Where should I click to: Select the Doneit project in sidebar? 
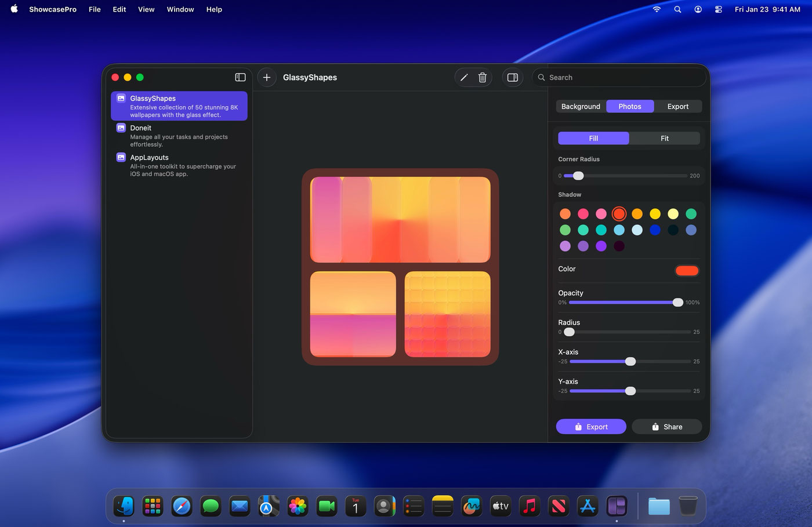point(179,136)
